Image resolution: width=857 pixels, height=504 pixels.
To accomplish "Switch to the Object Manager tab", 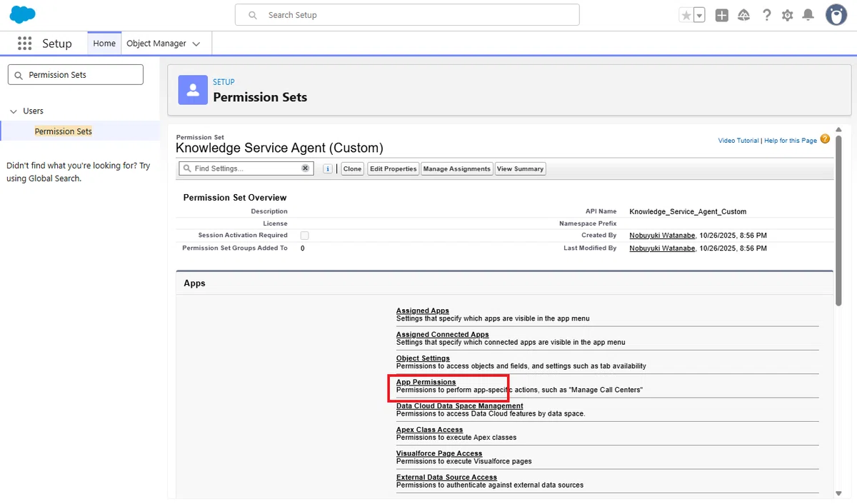I will pos(156,44).
